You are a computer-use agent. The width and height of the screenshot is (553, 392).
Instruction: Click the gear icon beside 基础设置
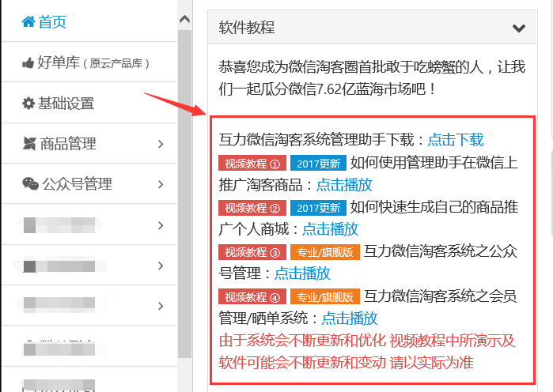(x=28, y=104)
